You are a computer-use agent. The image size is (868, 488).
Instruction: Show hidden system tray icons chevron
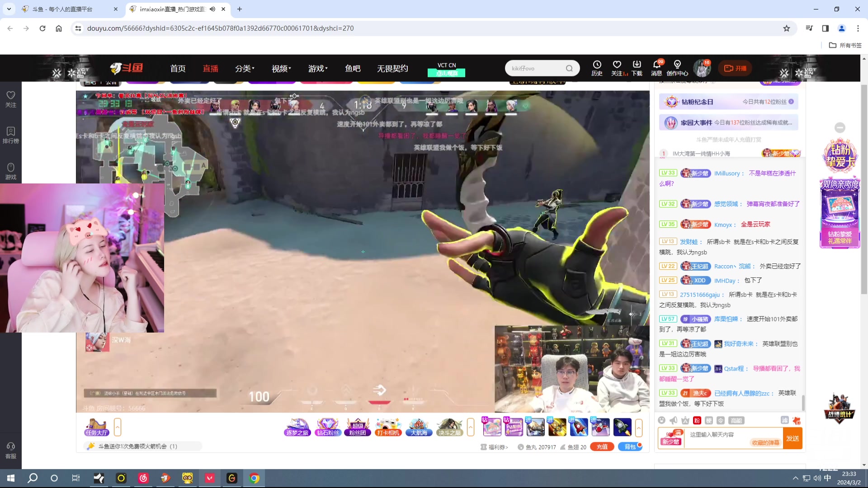(x=795, y=478)
